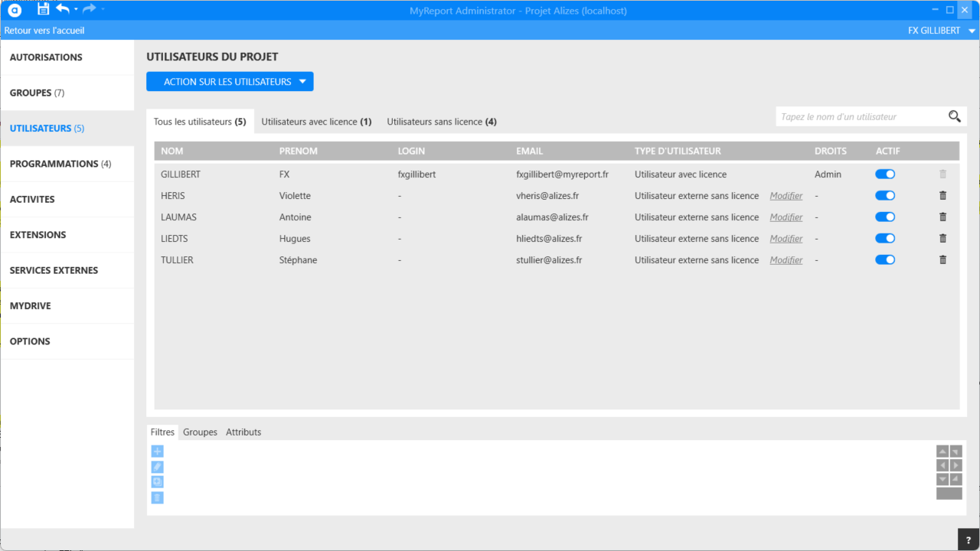Delete user HERIS with trash icon
The image size is (980, 551).
point(942,196)
